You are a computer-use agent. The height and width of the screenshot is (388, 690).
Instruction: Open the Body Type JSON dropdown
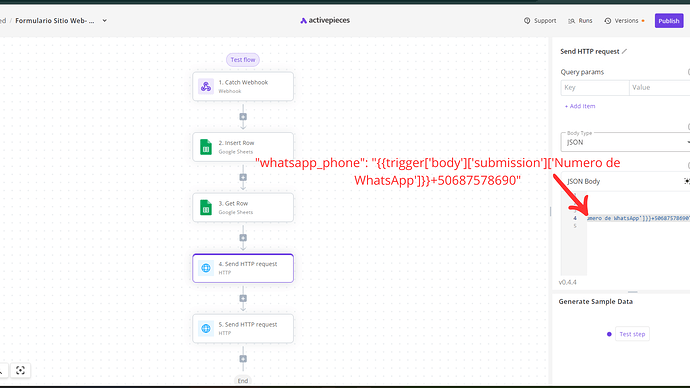[625, 142]
